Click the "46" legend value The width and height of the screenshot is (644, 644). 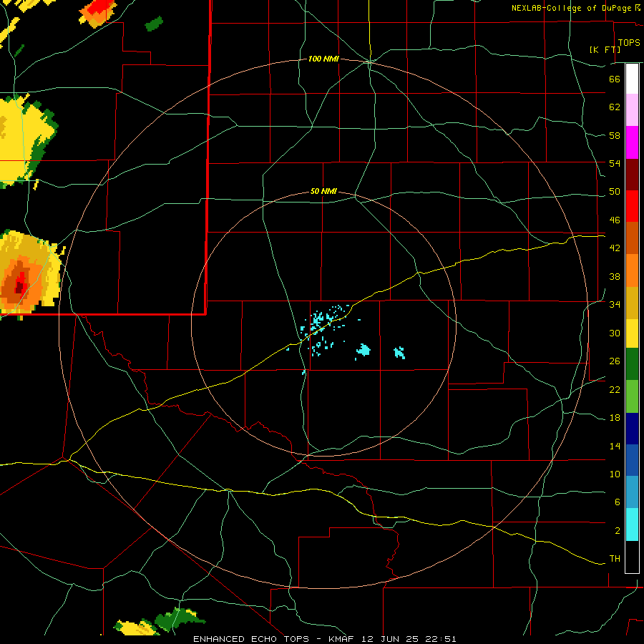615,220
